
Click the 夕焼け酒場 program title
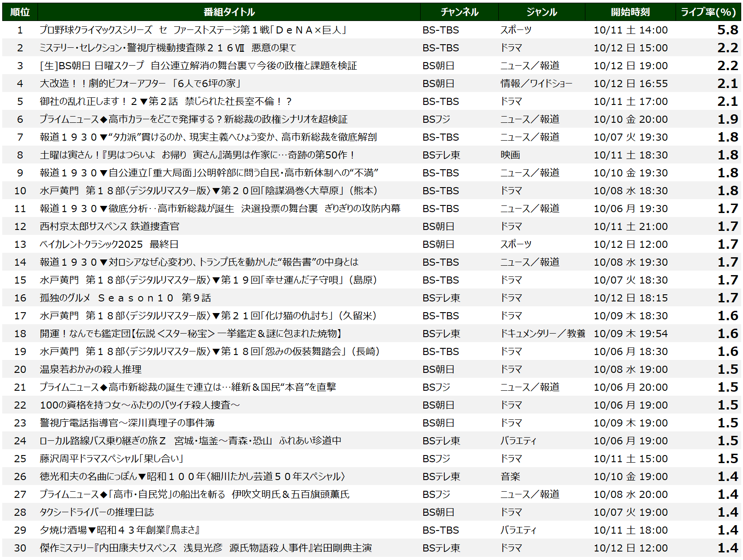click(120, 530)
